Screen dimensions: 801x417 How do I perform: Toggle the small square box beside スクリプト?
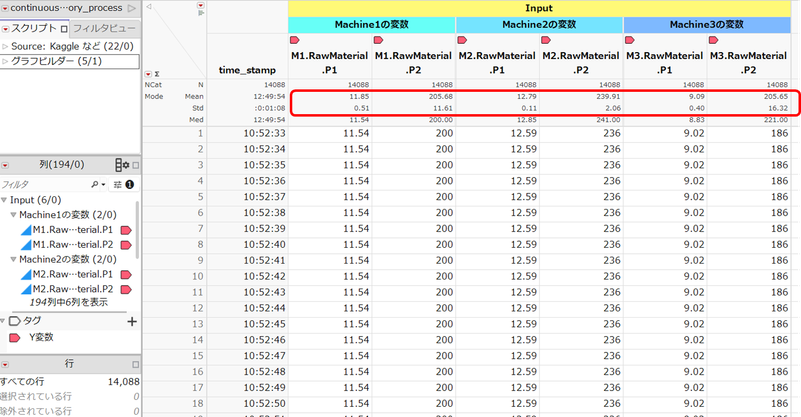pyautogui.click(x=64, y=29)
